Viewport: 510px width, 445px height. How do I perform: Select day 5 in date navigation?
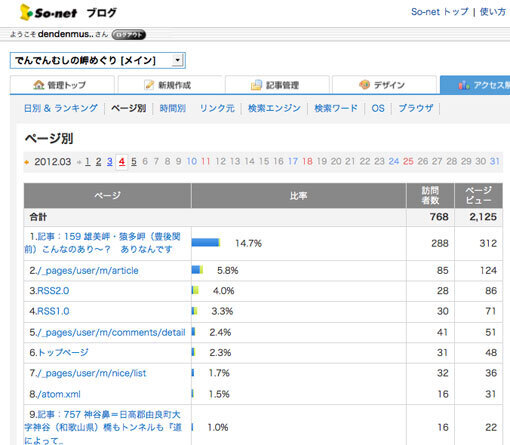click(x=134, y=162)
